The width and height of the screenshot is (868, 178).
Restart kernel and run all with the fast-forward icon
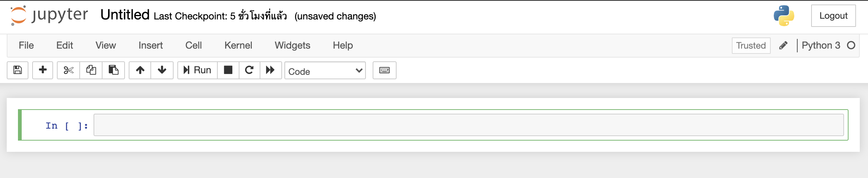click(x=271, y=70)
